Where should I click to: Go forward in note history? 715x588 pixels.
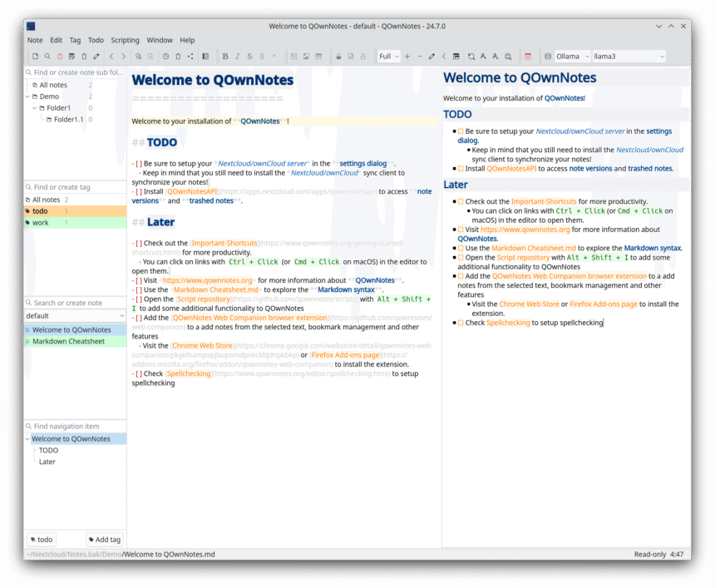click(124, 57)
